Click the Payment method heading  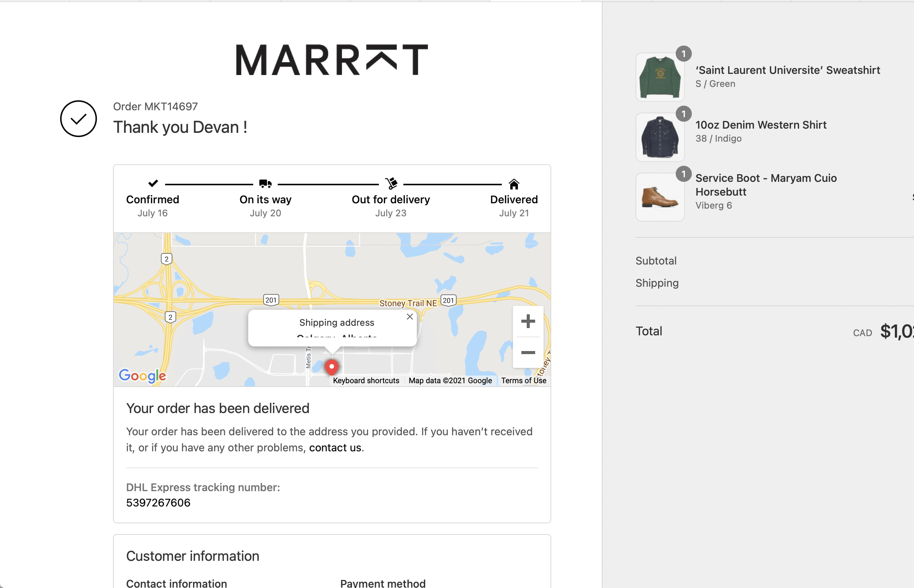(383, 583)
